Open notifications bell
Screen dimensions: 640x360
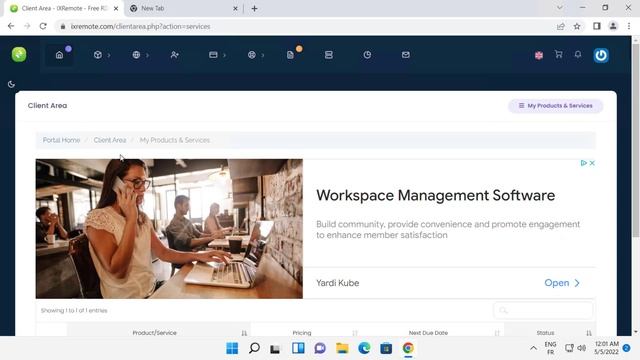pos(578,54)
